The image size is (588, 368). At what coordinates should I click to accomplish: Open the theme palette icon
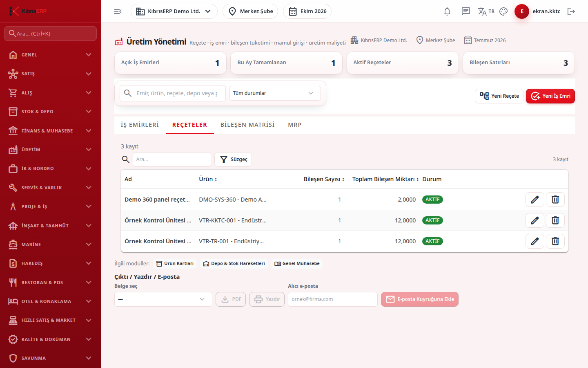click(x=503, y=11)
